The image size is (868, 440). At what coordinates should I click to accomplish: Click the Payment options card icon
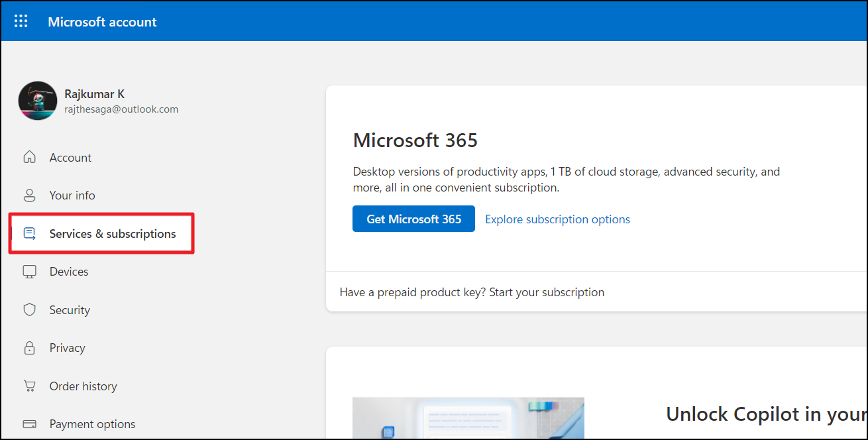pos(29,424)
